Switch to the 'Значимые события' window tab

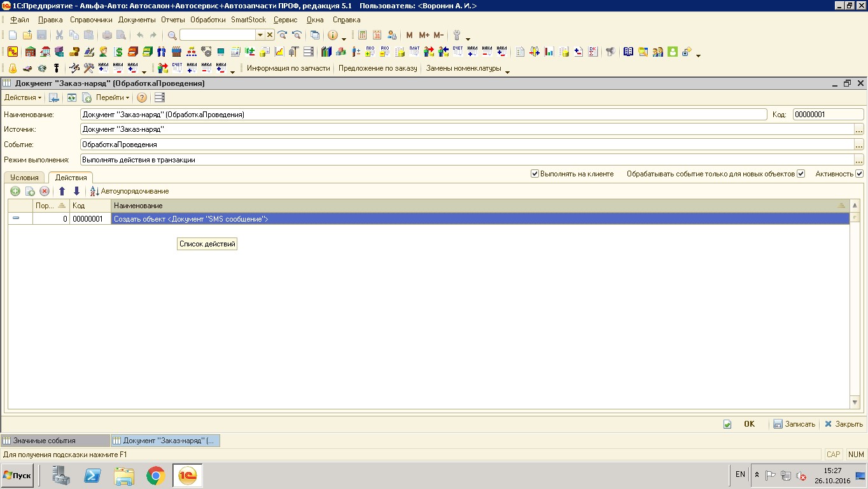point(55,441)
